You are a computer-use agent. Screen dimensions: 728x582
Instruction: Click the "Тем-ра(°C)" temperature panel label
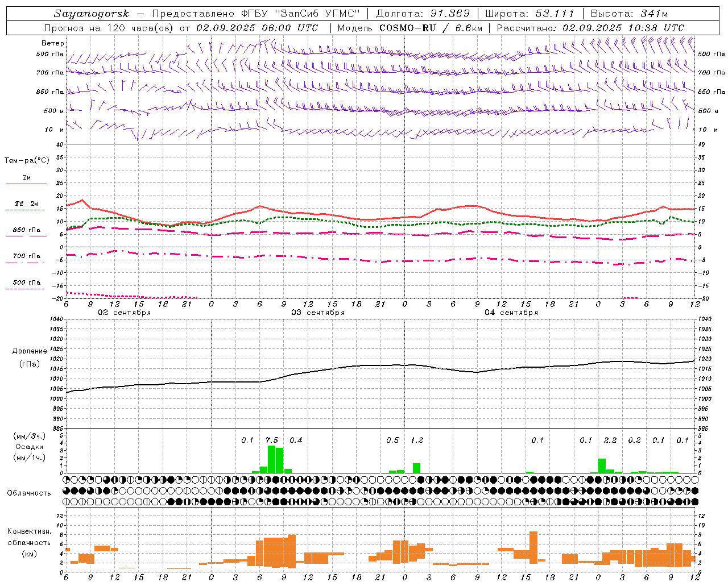pos(27,161)
